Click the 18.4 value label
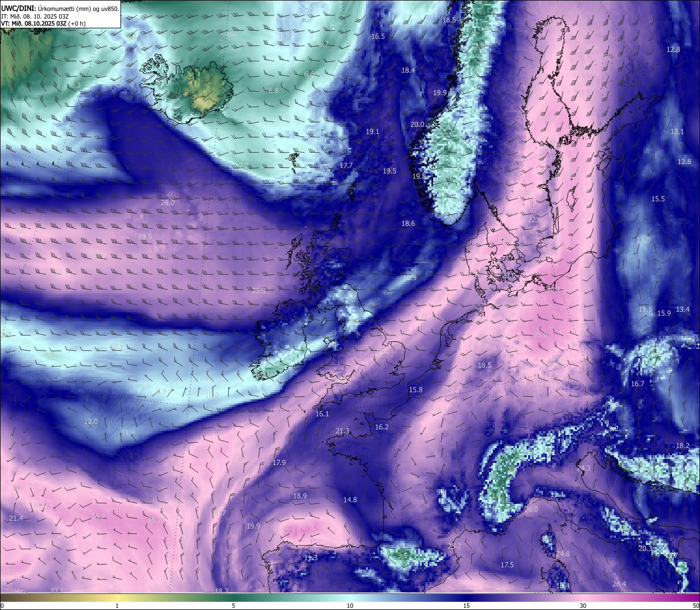Image resolution: width=700 pixels, height=610 pixels. click(408, 70)
